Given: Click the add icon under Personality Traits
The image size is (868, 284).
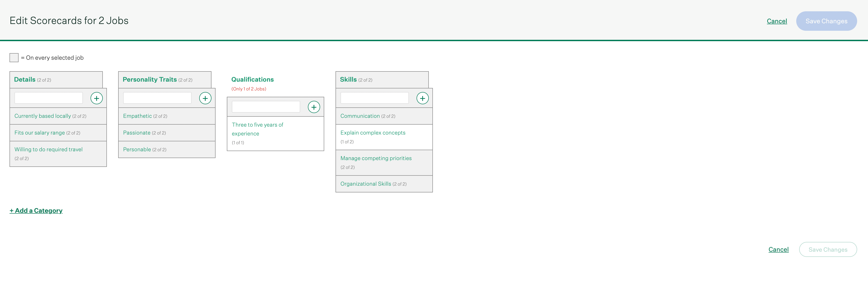Looking at the screenshot, I should pyautogui.click(x=205, y=98).
